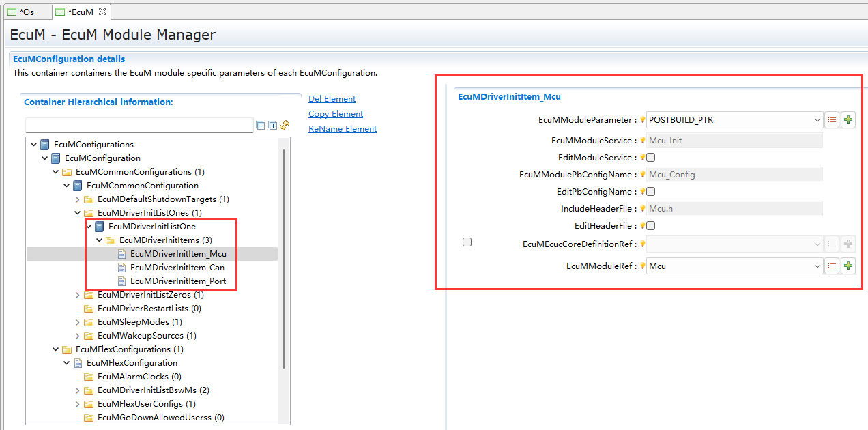Enable the EditModuleService checkbox
Screen dimensions: 868x430
click(651, 158)
